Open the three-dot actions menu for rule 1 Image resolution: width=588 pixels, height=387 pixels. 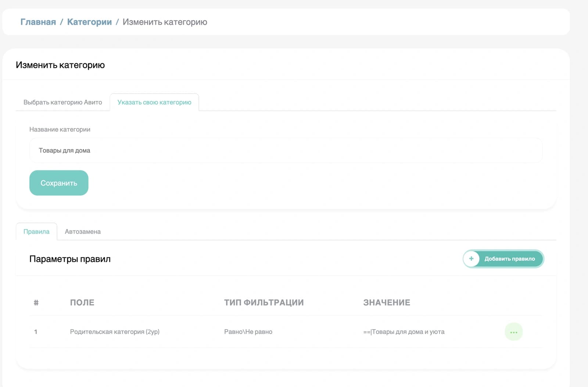pos(513,332)
